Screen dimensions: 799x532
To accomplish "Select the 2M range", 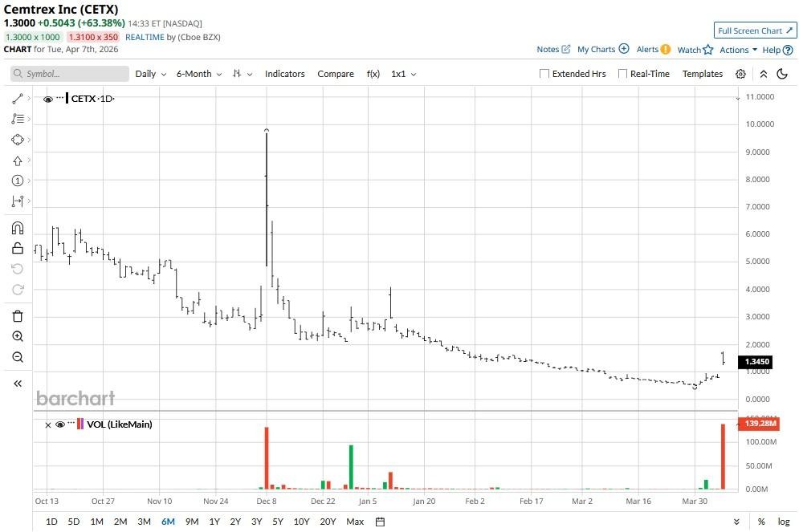I will tap(120, 522).
